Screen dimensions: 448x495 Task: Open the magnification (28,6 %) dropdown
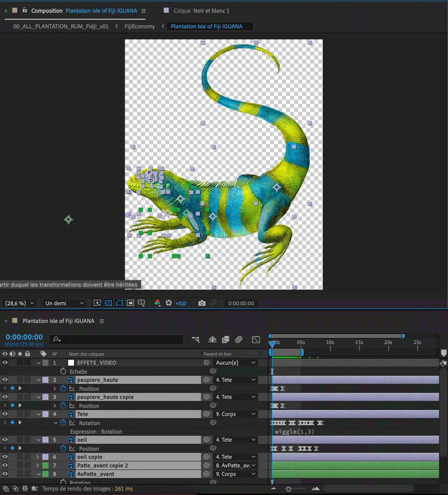(x=19, y=303)
